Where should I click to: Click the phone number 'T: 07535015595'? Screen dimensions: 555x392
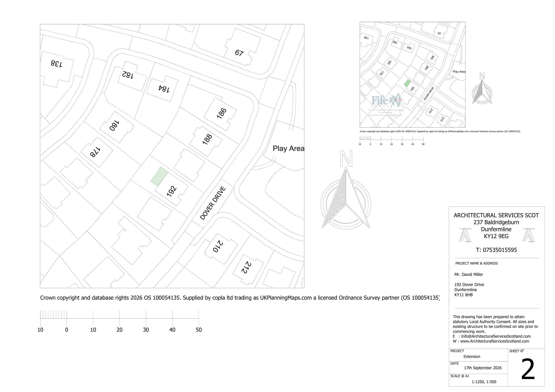tap(496, 250)
